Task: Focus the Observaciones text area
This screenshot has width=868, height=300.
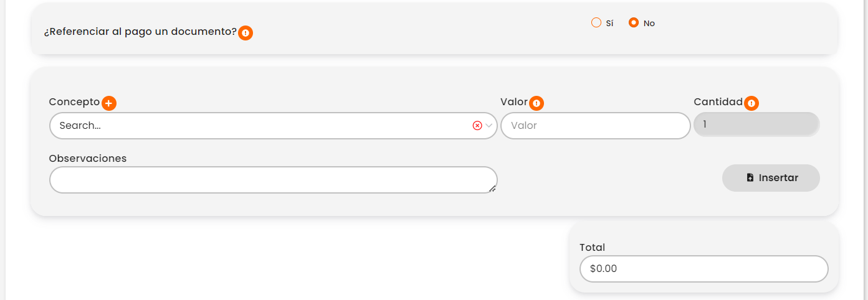Action: [273, 180]
